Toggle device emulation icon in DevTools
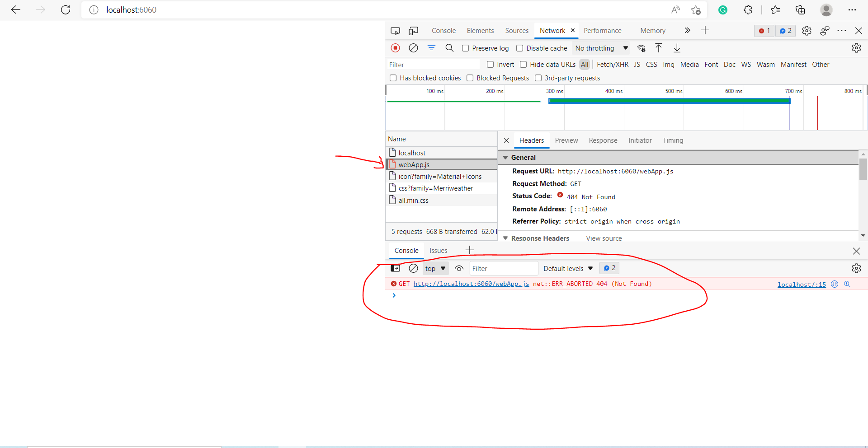This screenshot has height=448, width=868. [413, 31]
